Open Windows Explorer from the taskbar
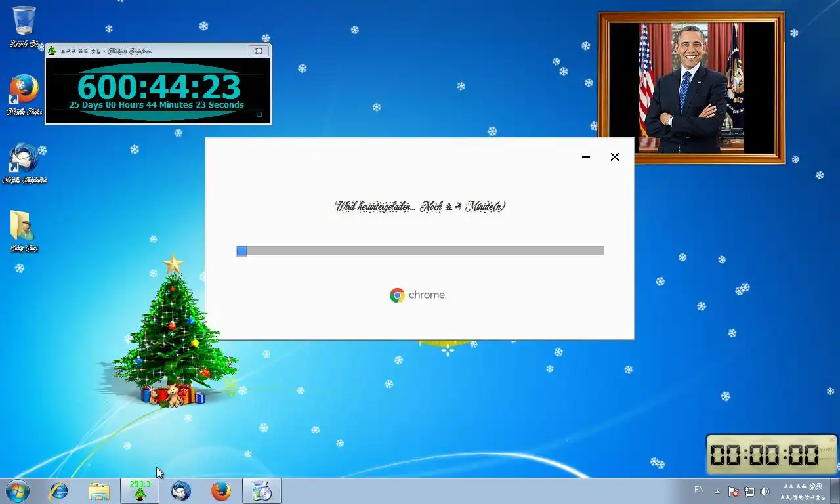The image size is (840, 504). [99, 491]
